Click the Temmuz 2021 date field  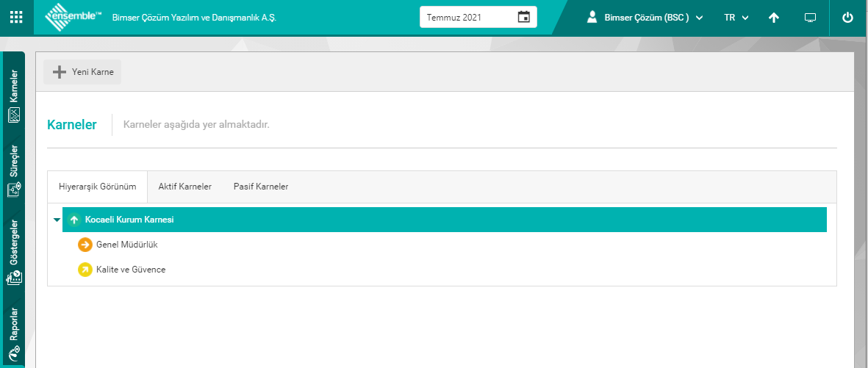point(478,17)
